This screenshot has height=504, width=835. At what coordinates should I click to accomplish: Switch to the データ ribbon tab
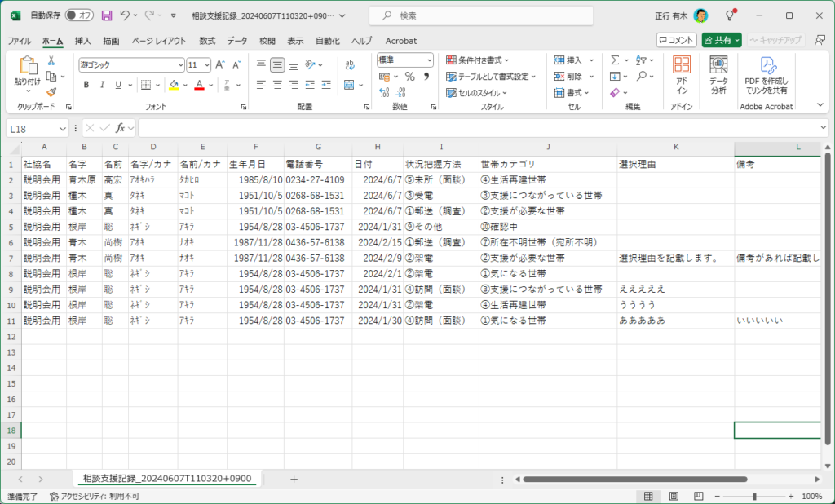(237, 40)
